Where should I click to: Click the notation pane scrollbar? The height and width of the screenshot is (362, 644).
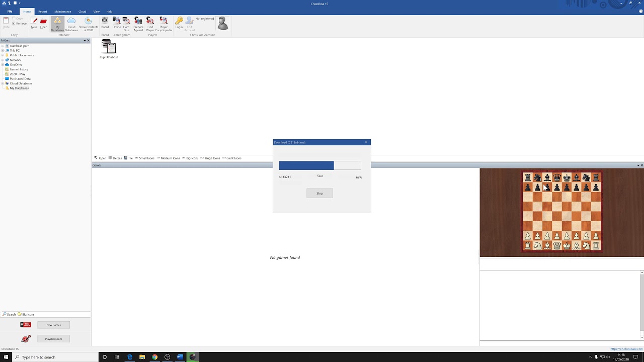coord(642,305)
